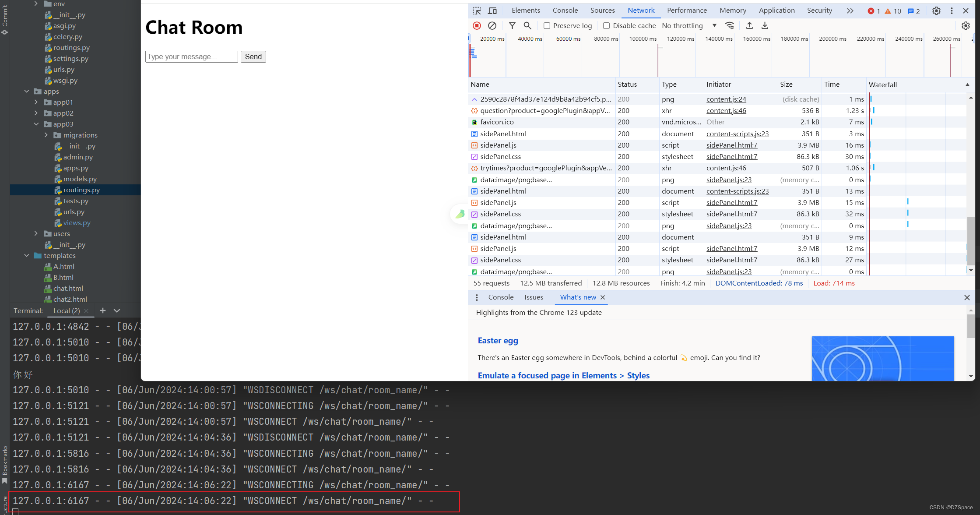Open the network conditions icon

pyautogui.click(x=730, y=25)
